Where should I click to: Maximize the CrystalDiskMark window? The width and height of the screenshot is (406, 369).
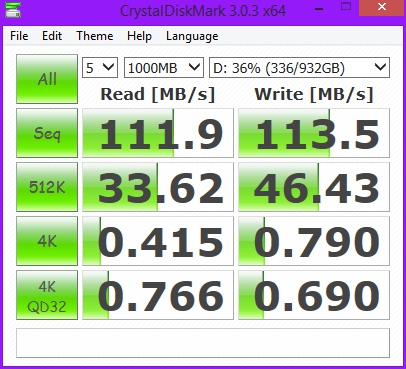(x=346, y=7)
